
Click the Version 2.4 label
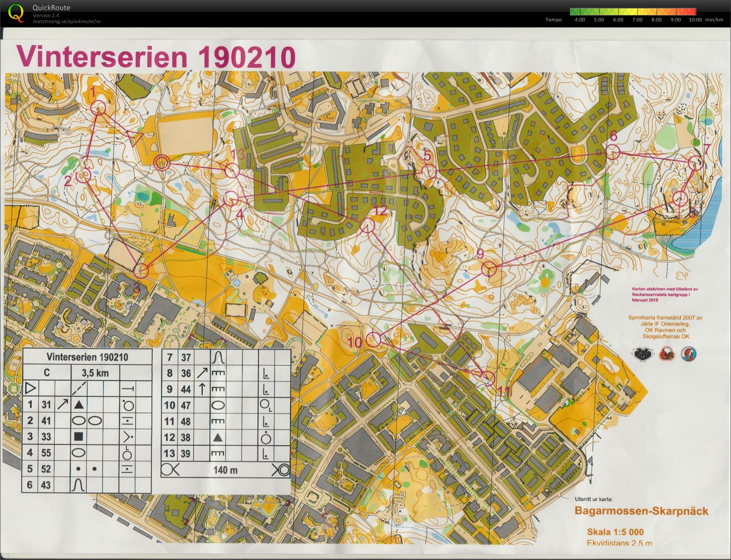click(x=46, y=15)
